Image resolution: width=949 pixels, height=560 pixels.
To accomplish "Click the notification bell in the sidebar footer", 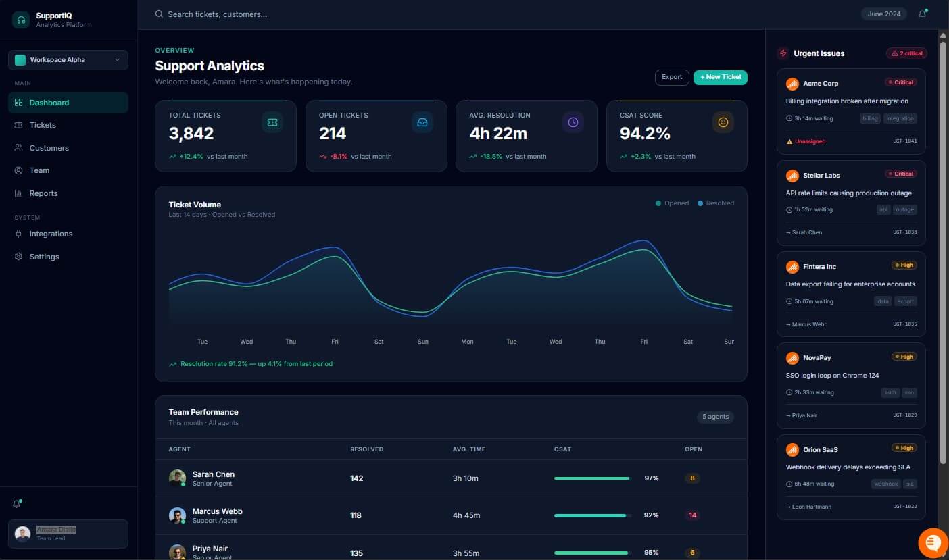I will pyautogui.click(x=17, y=504).
